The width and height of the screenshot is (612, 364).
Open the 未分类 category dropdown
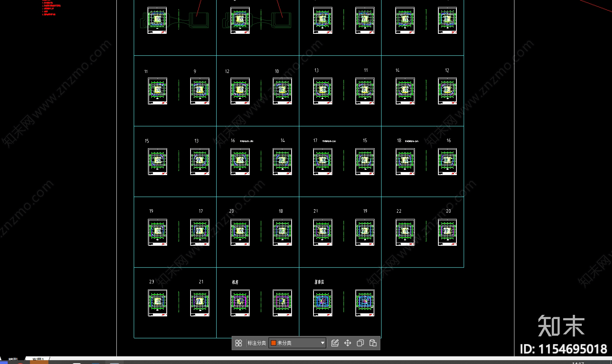point(298,343)
